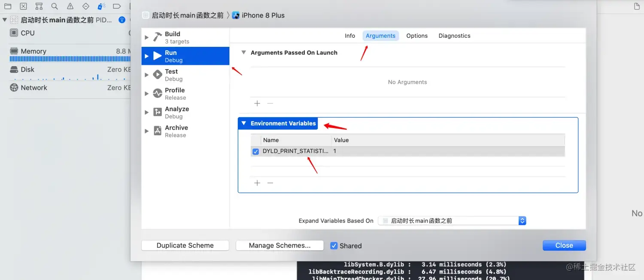
Task: Expand the Test action disclosure triangle
Action: click(x=146, y=75)
